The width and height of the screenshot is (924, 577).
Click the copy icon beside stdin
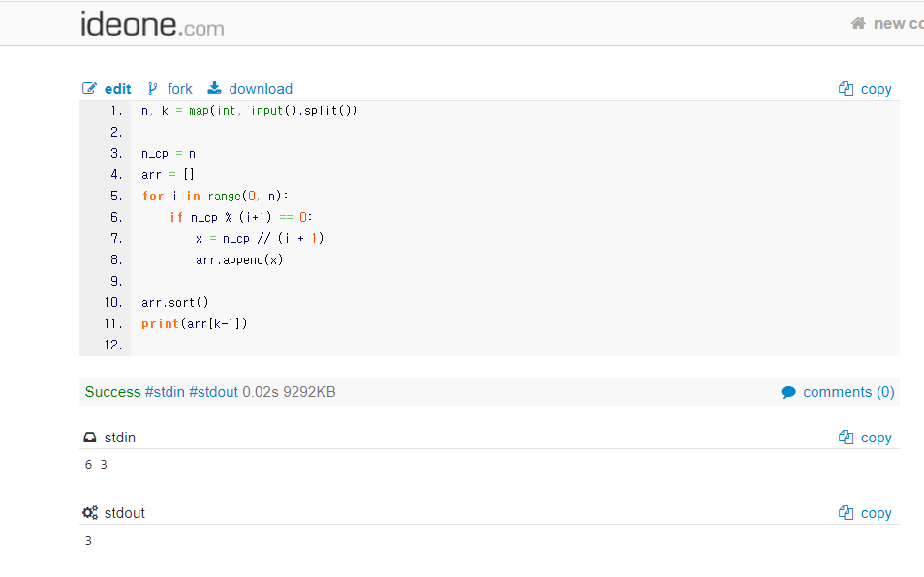(x=846, y=438)
